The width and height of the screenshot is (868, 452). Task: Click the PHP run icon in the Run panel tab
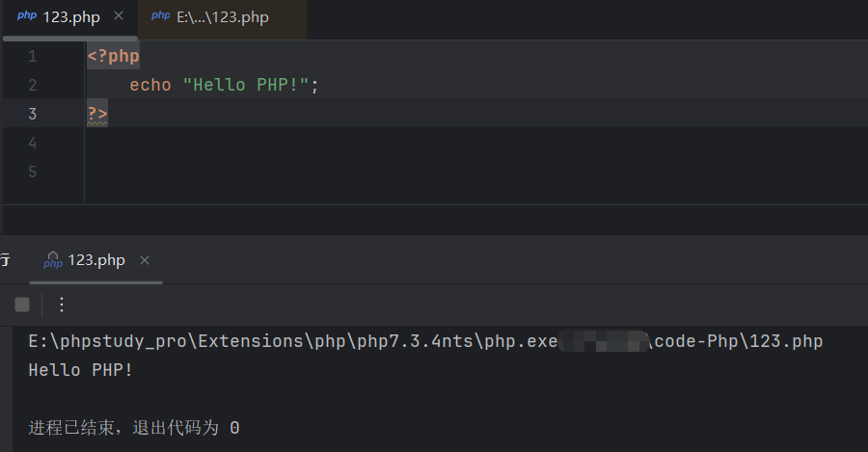[x=53, y=261]
